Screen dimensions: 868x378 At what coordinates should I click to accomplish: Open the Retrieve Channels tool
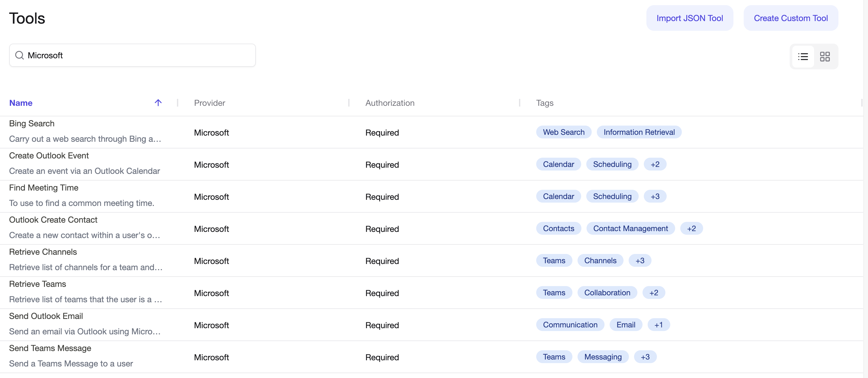point(43,252)
